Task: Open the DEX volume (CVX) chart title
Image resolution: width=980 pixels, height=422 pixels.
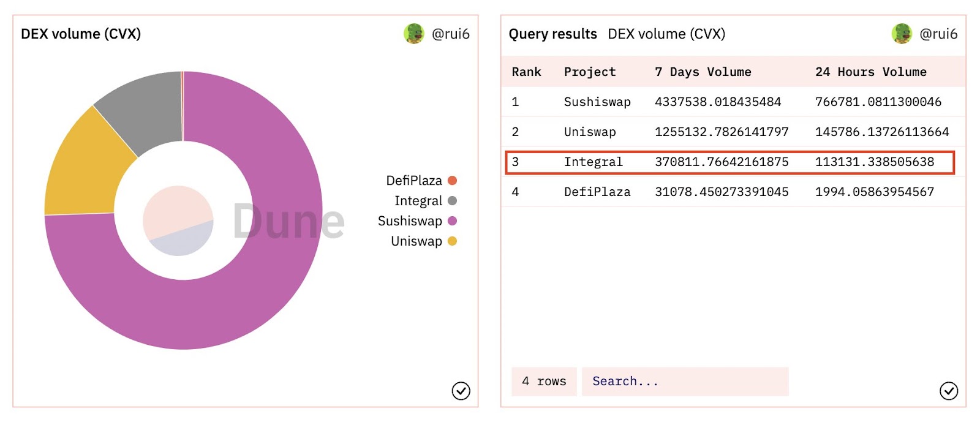Action: tap(81, 34)
